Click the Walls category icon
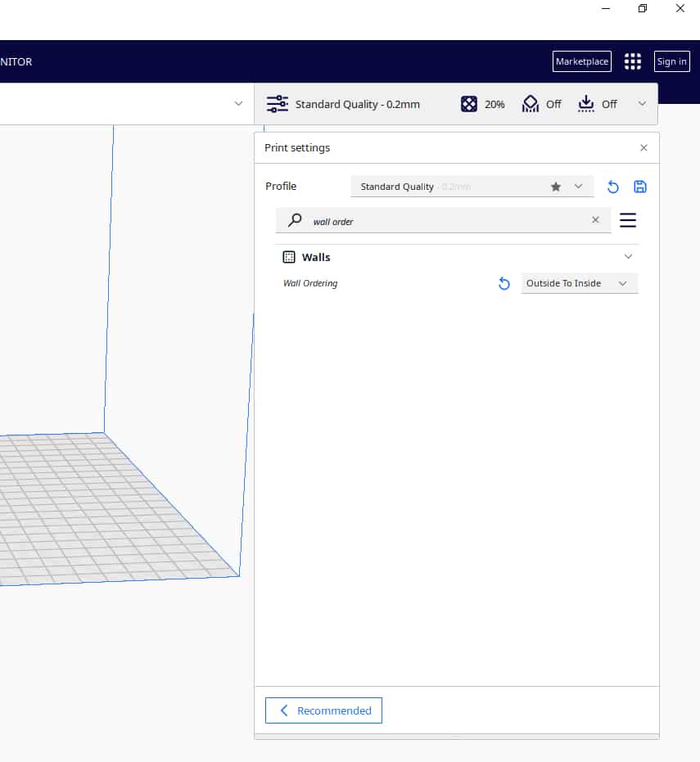 [x=289, y=257]
